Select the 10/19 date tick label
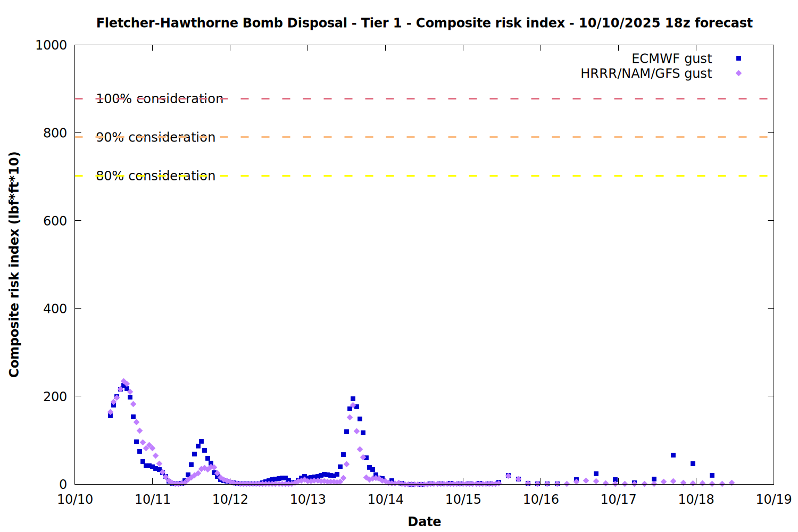Image resolution: width=798 pixels, height=532 pixels. 774,500
